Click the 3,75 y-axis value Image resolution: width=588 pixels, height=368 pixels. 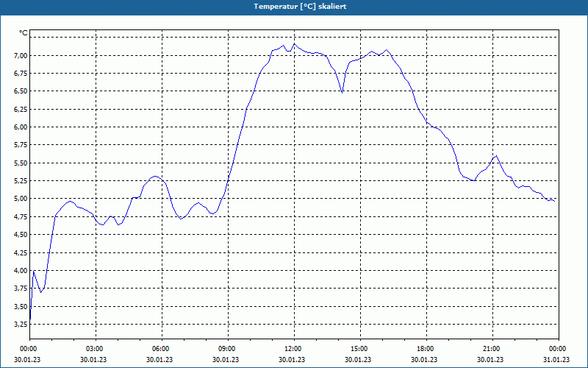click(x=21, y=288)
